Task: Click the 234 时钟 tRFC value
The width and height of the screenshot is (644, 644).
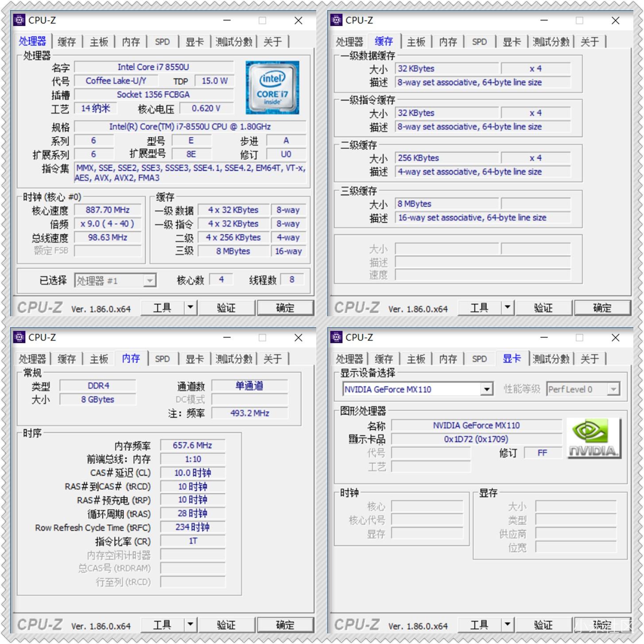Action: pyautogui.click(x=193, y=527)
